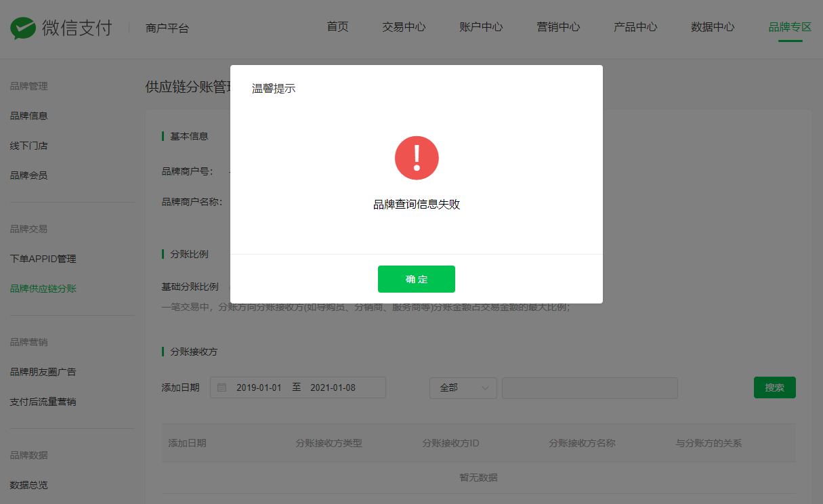Click the start date 2019-01-01 field
This screenshot has height=504, width=823.
pyautogui.click(x=259, y=387)
